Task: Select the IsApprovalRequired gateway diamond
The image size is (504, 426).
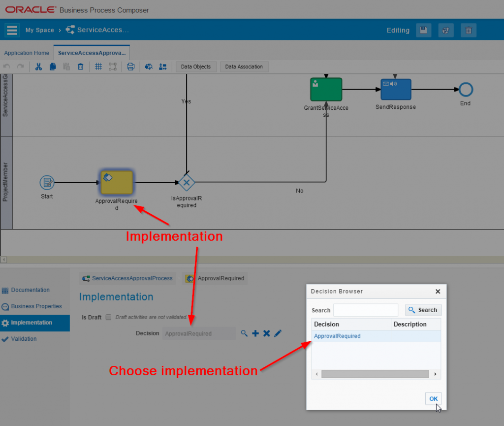Action: (x=187, y=183)
